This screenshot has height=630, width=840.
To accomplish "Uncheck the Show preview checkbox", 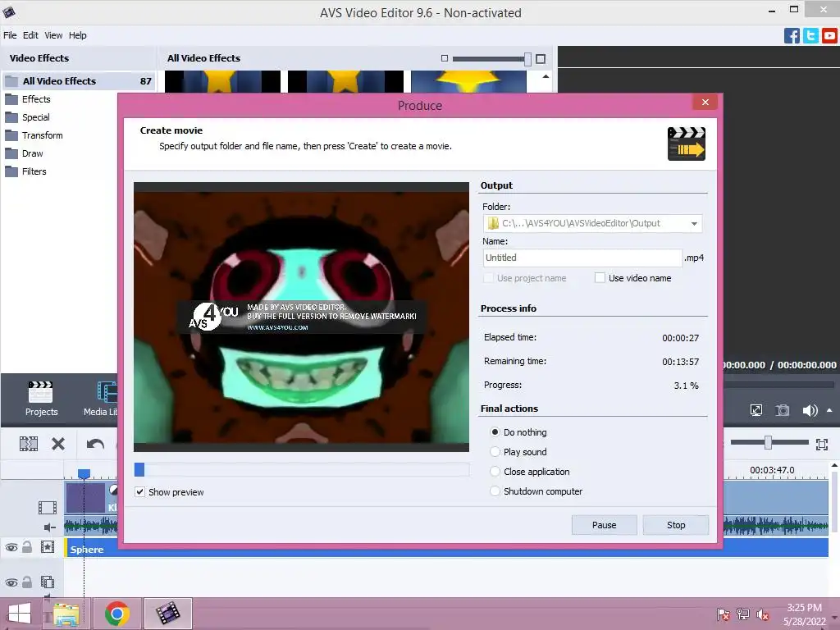I will 139,492.
